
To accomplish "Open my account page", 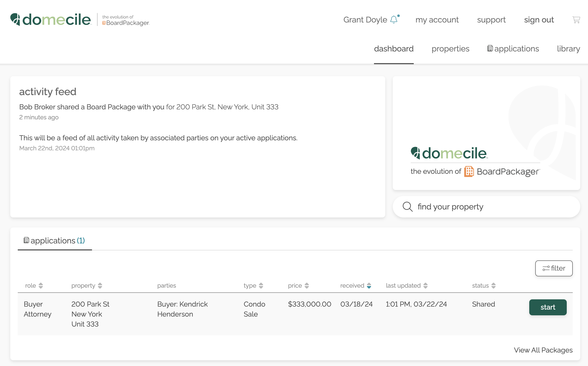I will (437, 20).
